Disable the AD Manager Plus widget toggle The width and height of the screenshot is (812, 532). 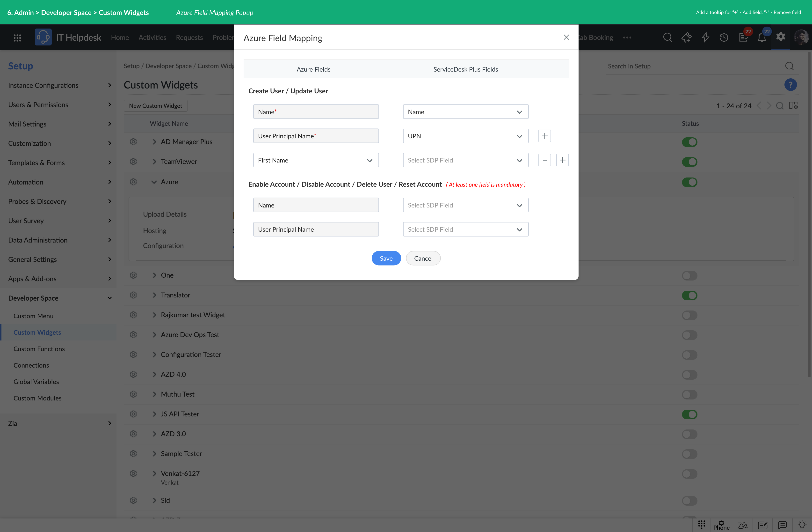tap(689, 142)
